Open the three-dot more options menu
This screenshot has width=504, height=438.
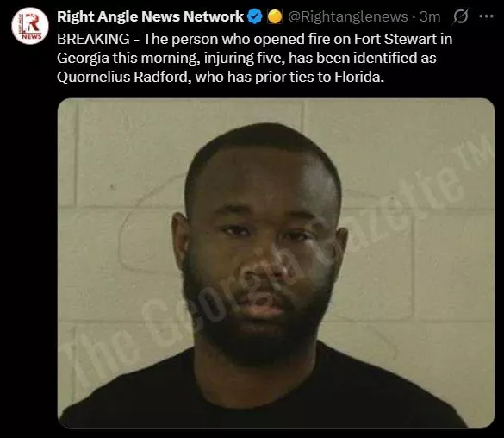pyautogui.click(x=486, y=16)
